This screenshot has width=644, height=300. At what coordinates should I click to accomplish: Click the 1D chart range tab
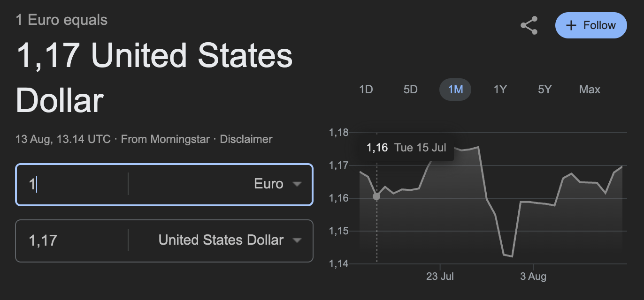pos(366,89)
